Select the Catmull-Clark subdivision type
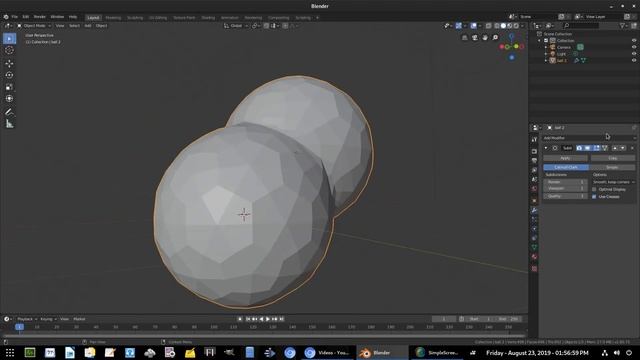640x360 pixels. click(566, 167)
